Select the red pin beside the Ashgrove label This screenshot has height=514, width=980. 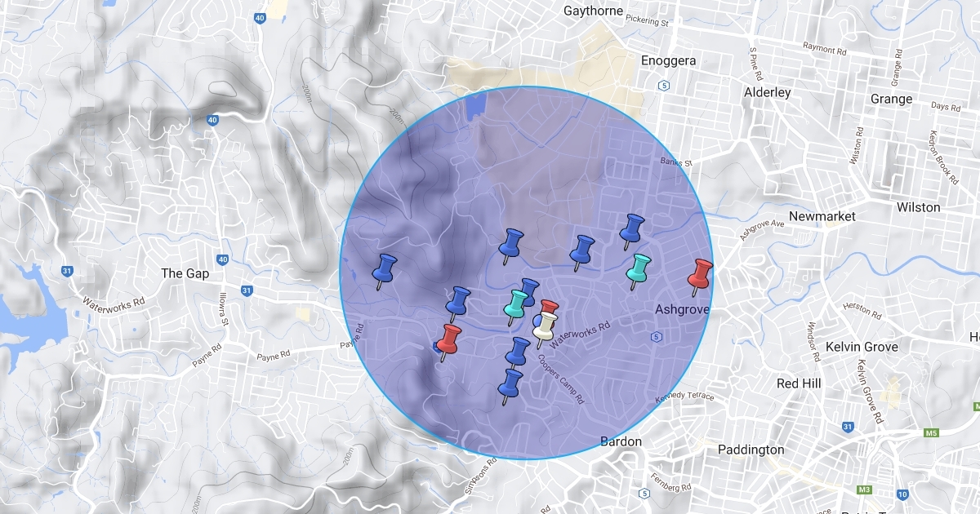(x=700, y=277)
